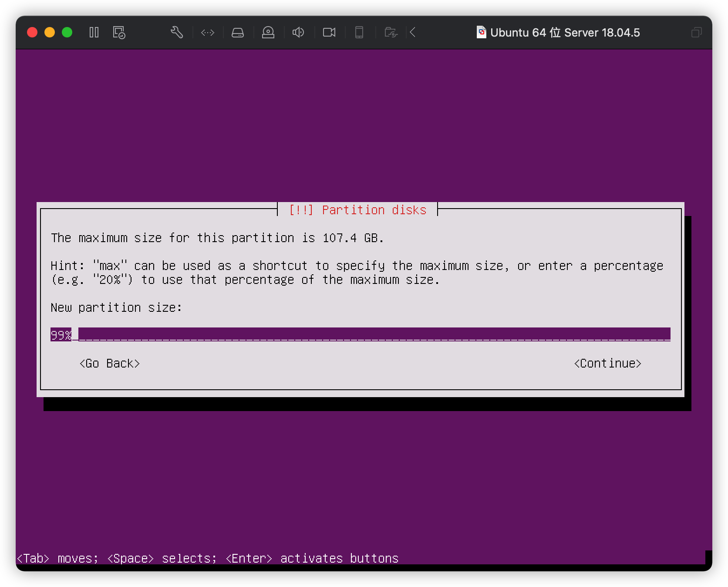728x587 pixels.
Task: Click the window view mode icon at right
Action: [x=696, y=32]
